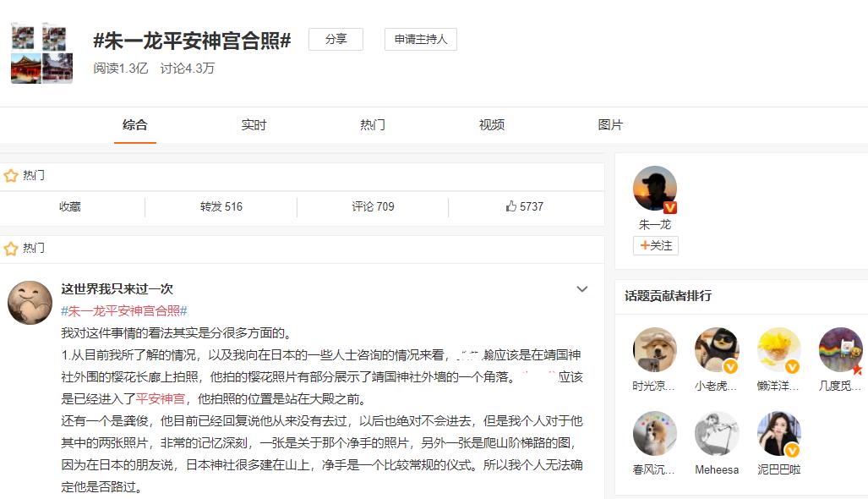This screenshot has height=499, width=868.
Task: Switch to the 视频 tab
Action: point(492,125)
